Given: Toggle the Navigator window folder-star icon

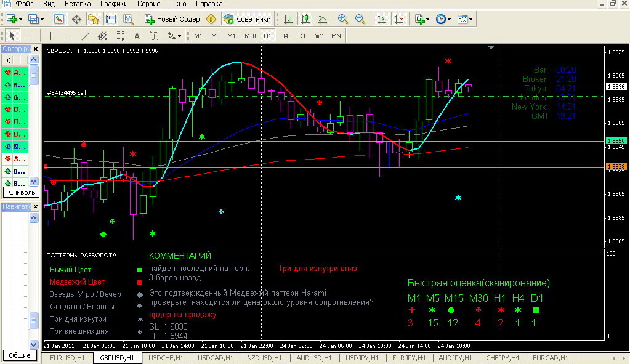Looking at the screenshot, I should click(94, 19).
